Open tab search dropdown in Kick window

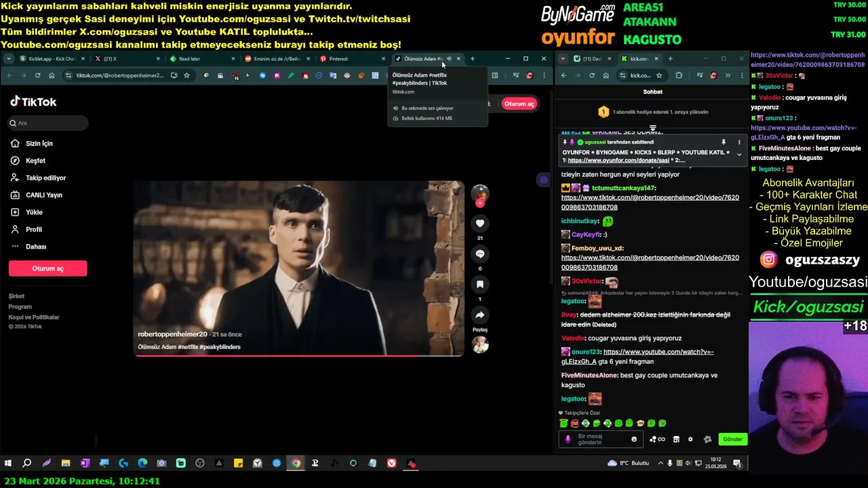(x=563, y=59)
